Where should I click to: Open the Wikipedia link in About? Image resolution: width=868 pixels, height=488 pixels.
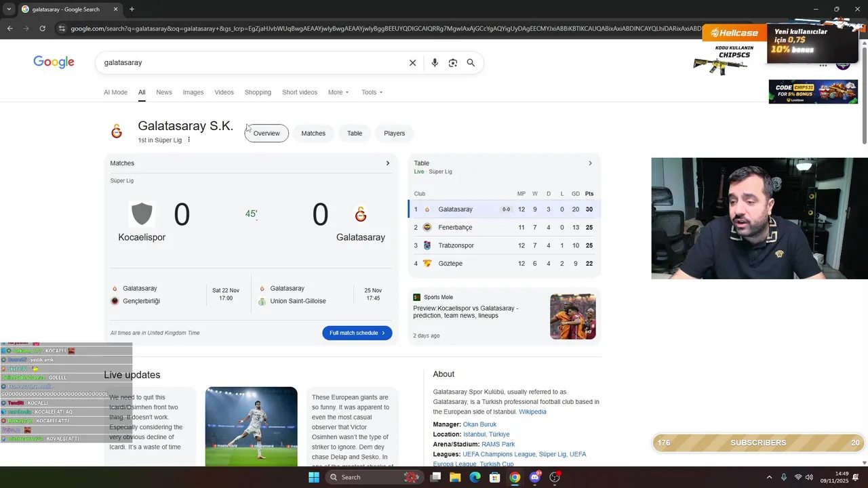click(532, 411)
